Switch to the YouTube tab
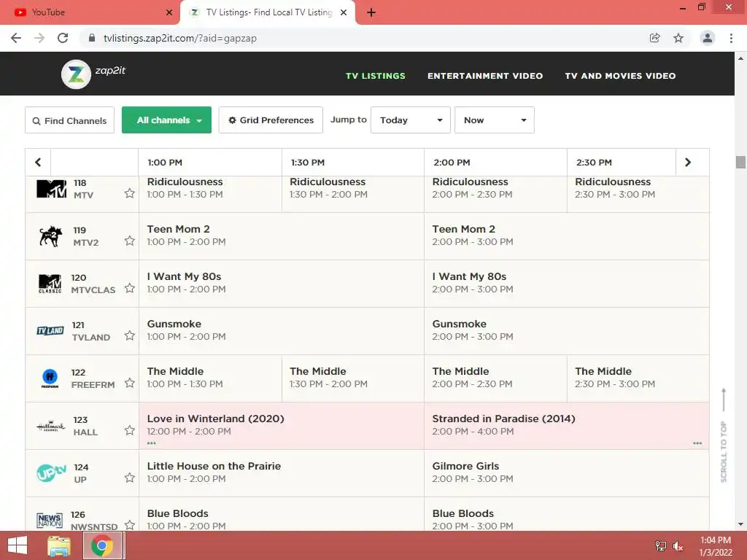Screen dimensions: 747x560 (x=90, y=12)
